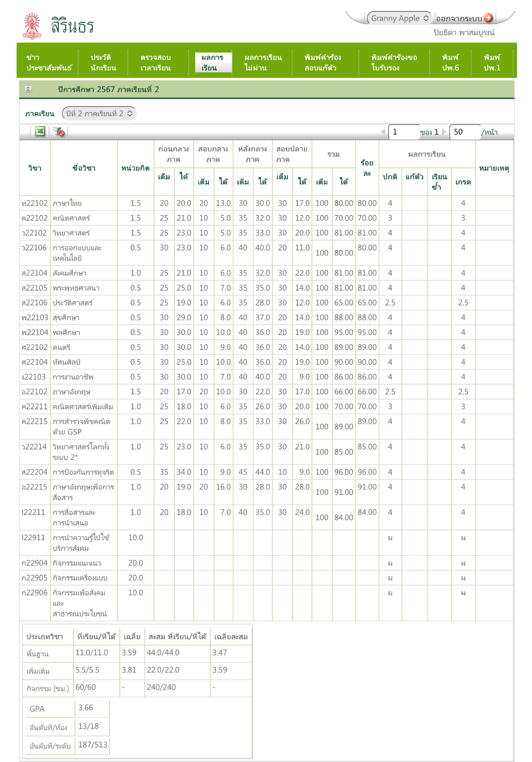This screenshot has height=762, width=532.
Task: Select คณิตศาสตร์เพิ่มเติม subject row
Action: 266,407
